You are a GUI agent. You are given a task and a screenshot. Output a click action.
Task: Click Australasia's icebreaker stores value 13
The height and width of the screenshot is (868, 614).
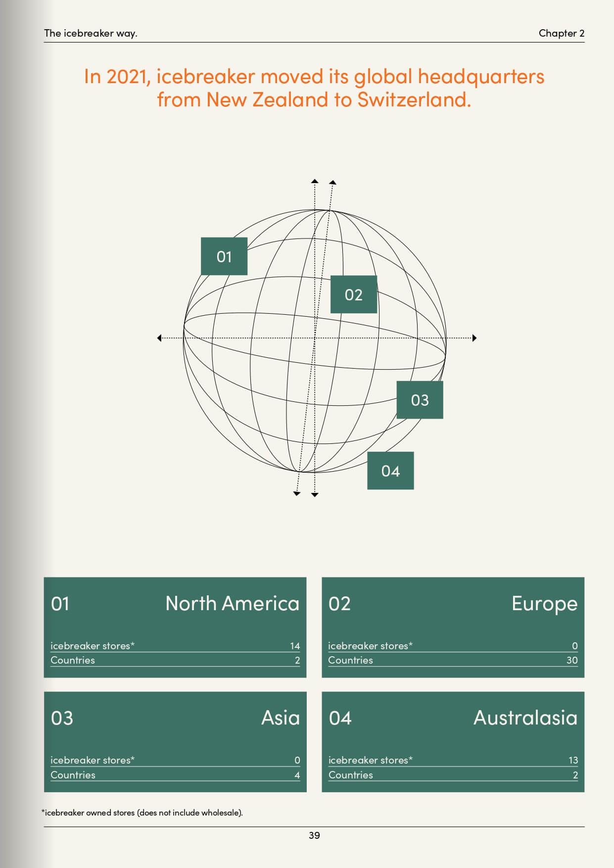pos(573,760)
